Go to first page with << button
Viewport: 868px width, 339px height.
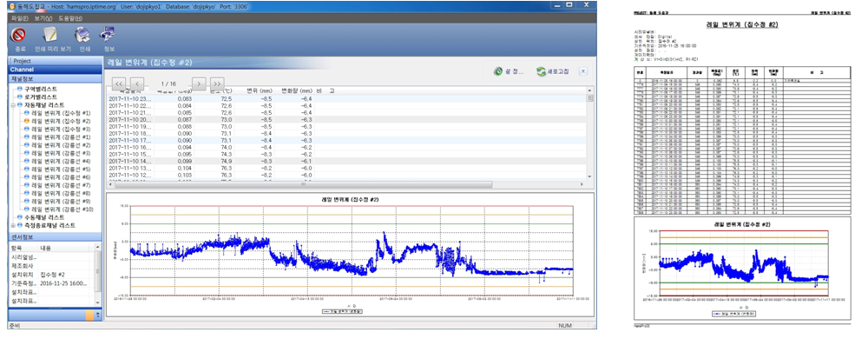tap(119, 83)
